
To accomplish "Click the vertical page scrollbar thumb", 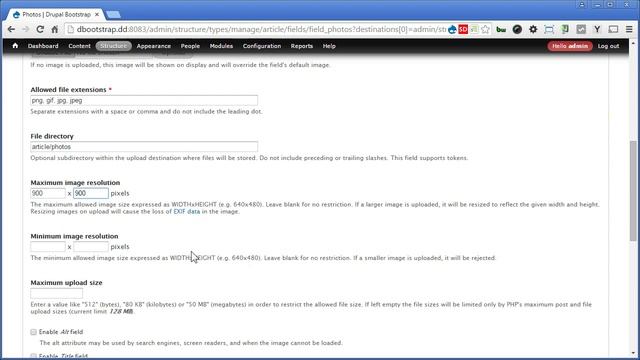I will (633, 191).
